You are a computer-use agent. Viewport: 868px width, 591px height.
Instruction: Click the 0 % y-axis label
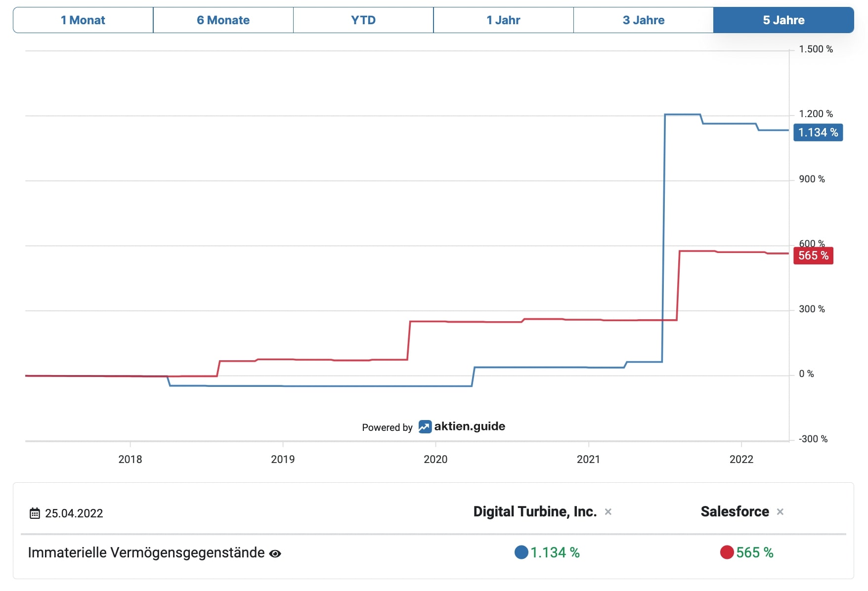pyautogui.click(x=806, y=374)
